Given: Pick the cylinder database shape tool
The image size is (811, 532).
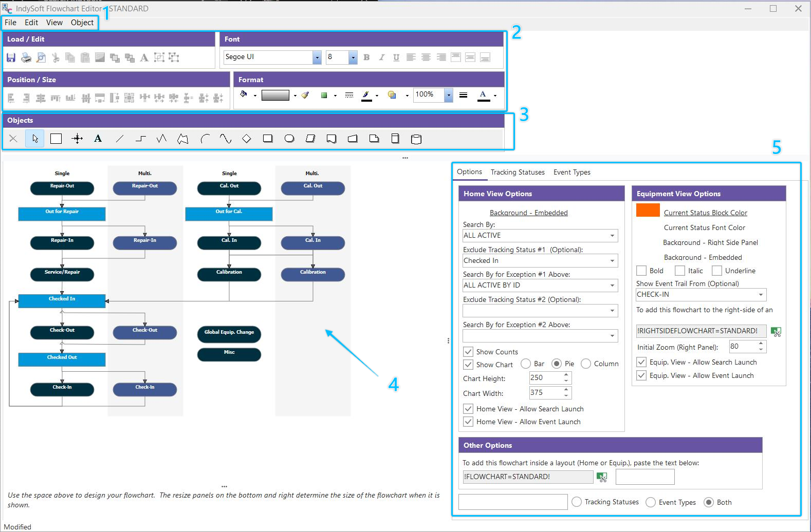Looking at the screenshot, I should (x=416, y=139).
